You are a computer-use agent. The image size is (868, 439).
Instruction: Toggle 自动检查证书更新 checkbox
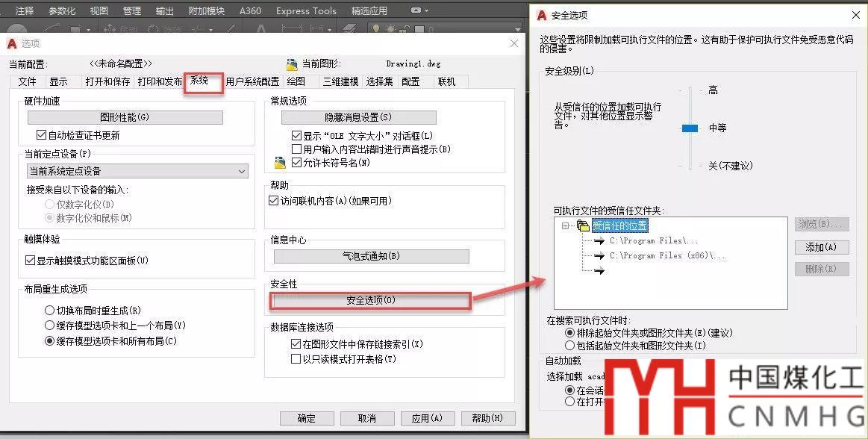41,135
